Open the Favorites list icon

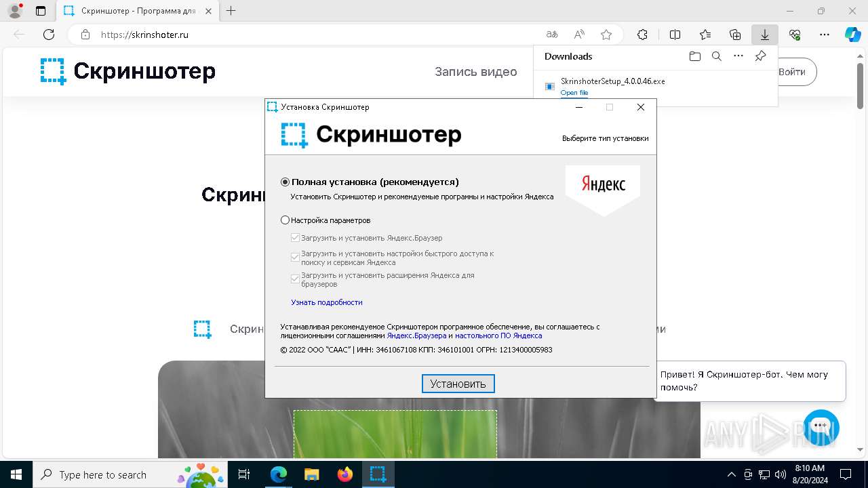[x=705, y=35]
